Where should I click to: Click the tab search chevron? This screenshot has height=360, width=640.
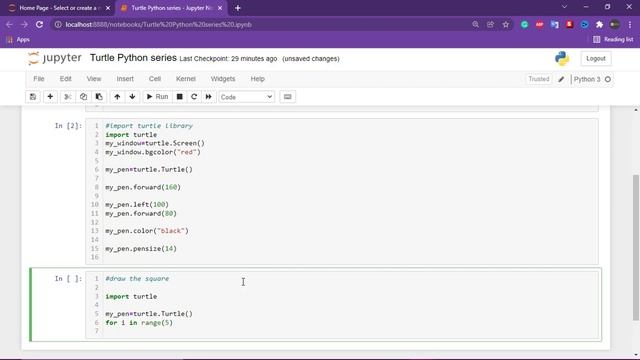pos(564,7)
